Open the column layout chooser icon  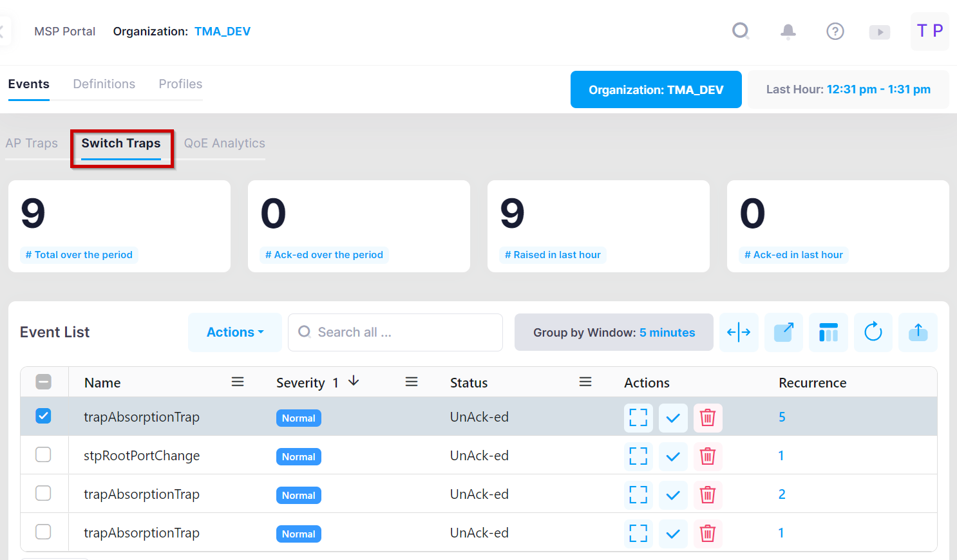click(828, 332)
